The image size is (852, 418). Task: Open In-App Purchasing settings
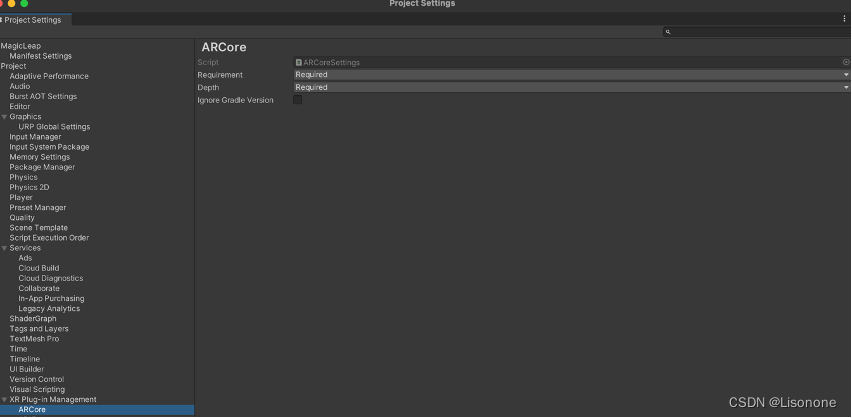coord(51,299)
